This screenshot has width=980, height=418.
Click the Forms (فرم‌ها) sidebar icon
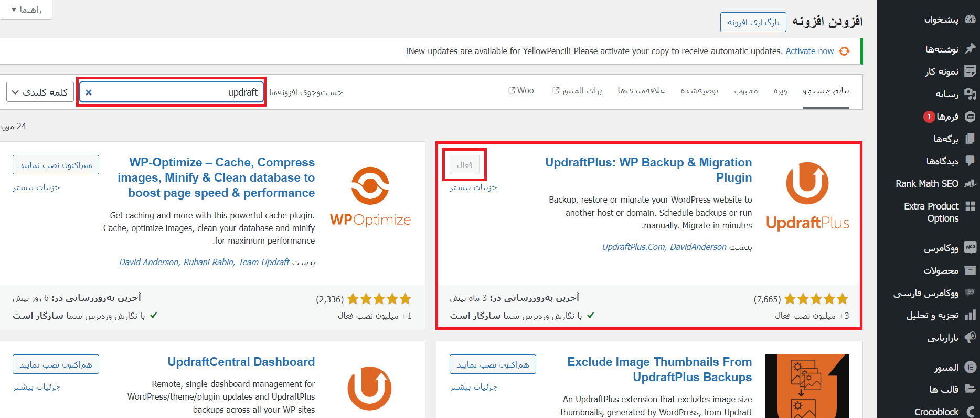point(970,117)
